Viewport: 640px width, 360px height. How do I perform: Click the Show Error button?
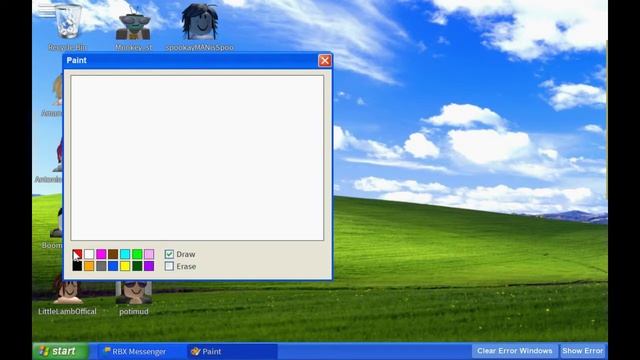[x=582, y=351]
